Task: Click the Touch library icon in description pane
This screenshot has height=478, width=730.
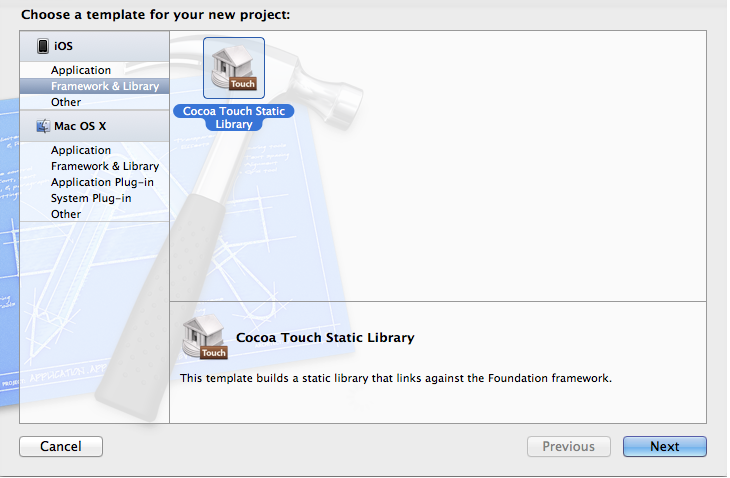Action: pos(205,337)
